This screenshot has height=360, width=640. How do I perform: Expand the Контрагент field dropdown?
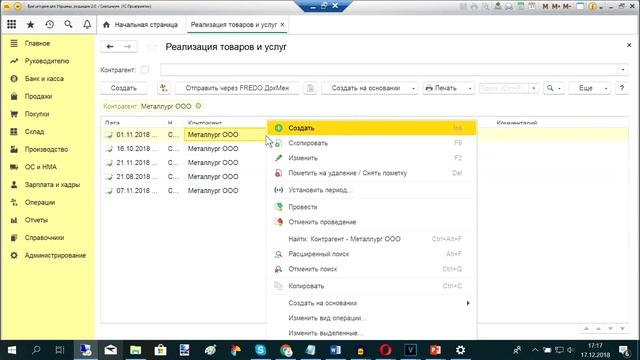pyautogui.click(x=623, y=70)
